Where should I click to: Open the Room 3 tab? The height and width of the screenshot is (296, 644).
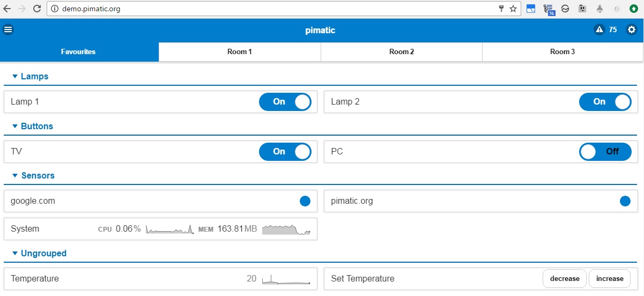pos(562,52)
